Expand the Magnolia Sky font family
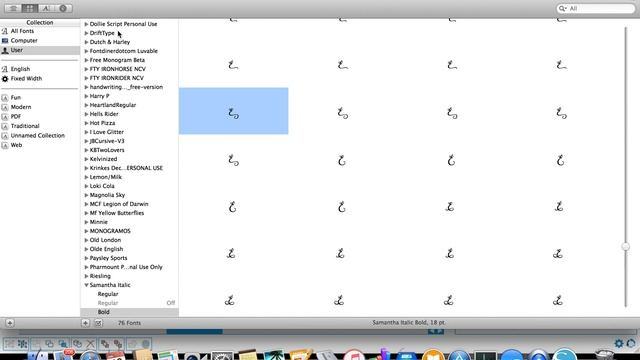The width and height of the screenshot is (640, 360). point(87,195)
